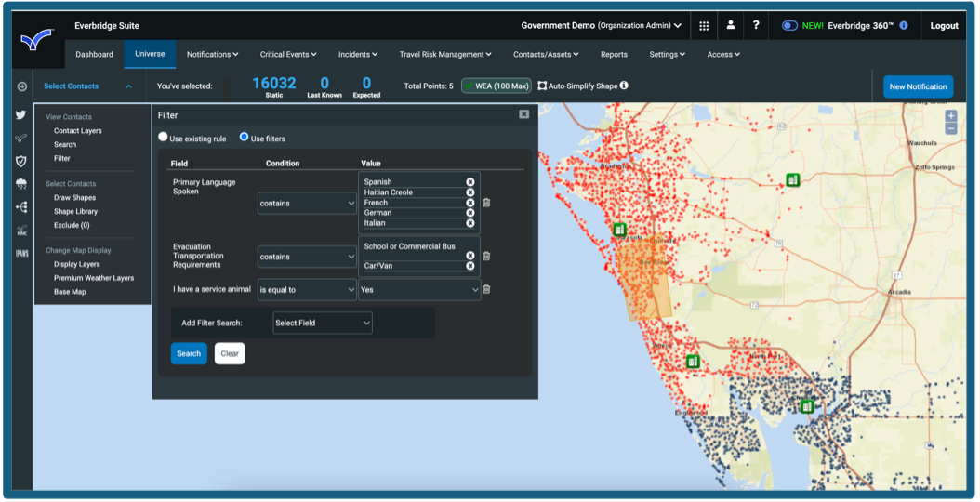Click the New Notification button
Screen dimensions: 980x502
tap(918, 86)
